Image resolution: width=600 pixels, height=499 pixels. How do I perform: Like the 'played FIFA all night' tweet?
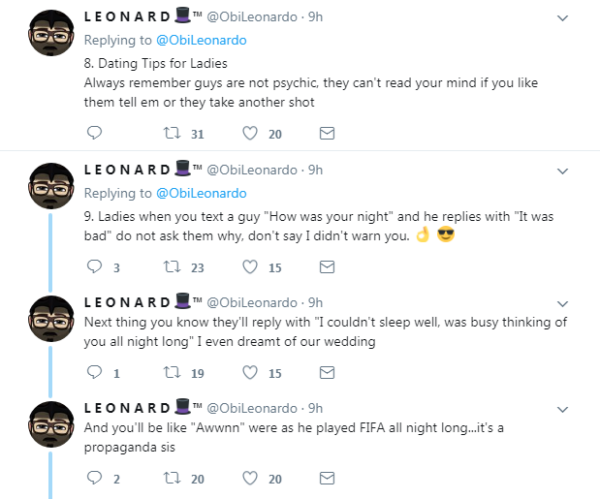tap(250, 478)
